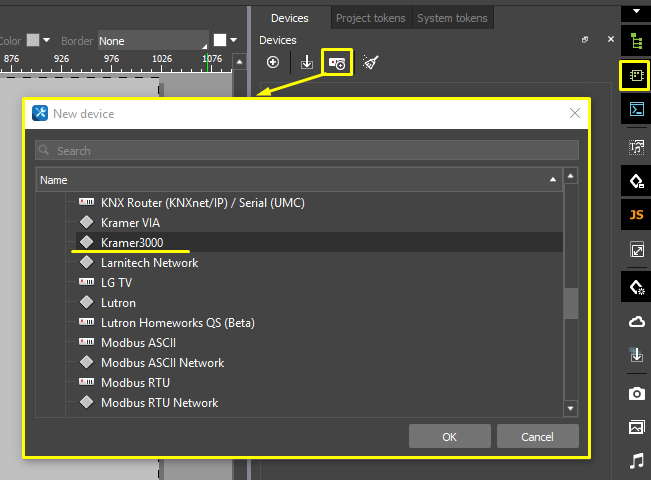Viewport: 651px width, 480px height.
Task: Click the gray Color swatch
Action: [33, 41]
